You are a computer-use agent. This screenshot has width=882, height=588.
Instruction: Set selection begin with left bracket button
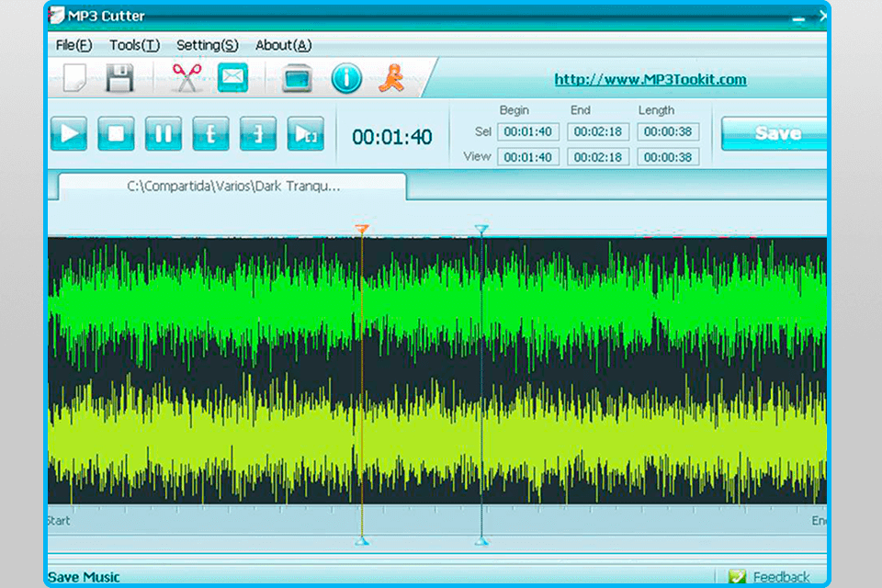coord(210,134)
